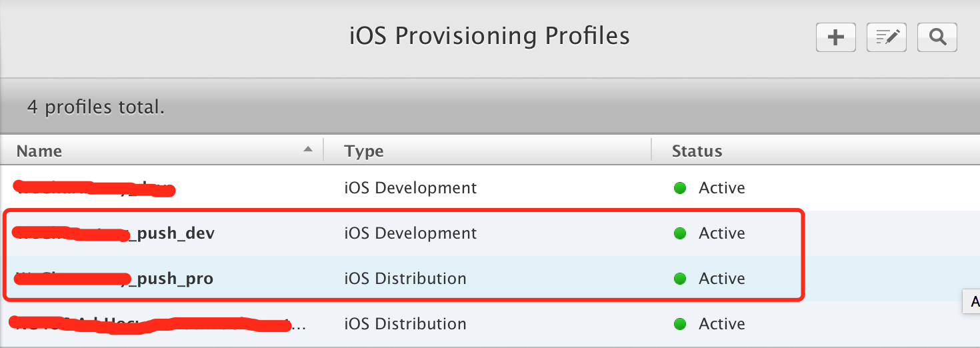Click the green status dot for push_pro

680,279
